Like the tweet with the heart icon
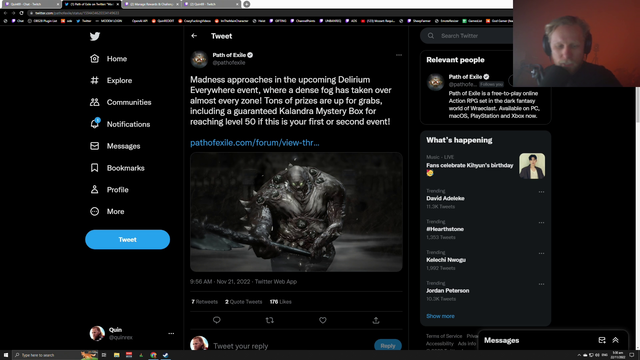640x360 pixels. (323, 320)
